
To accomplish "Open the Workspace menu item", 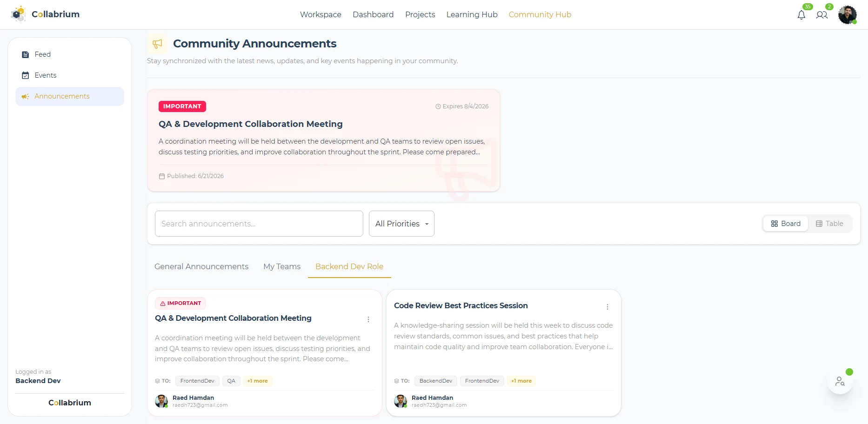I will pos(320,14).
